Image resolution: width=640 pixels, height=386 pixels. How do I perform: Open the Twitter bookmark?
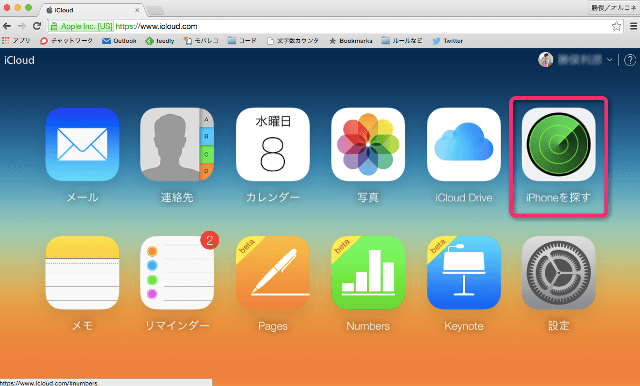click(x=448, y=41)
